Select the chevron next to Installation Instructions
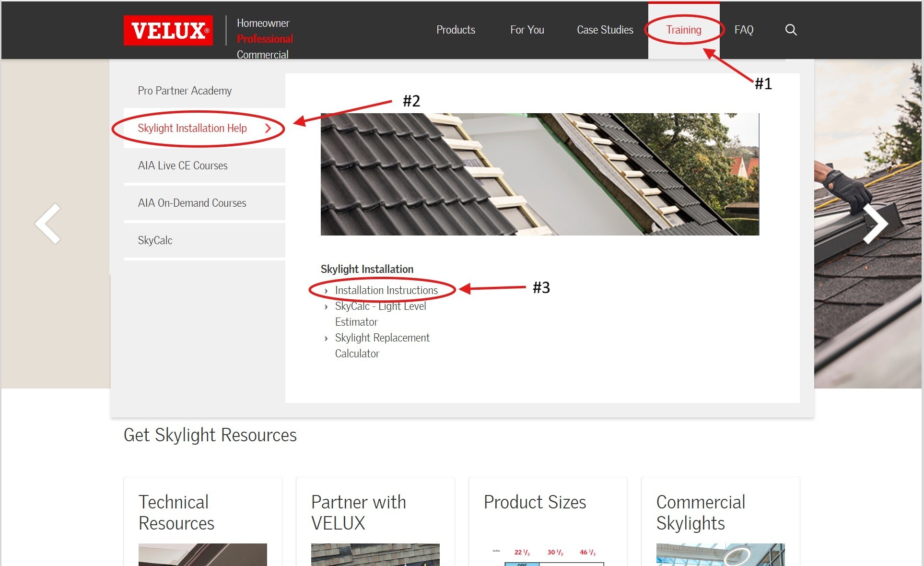 pyautogui.click(x=327, y=291)
